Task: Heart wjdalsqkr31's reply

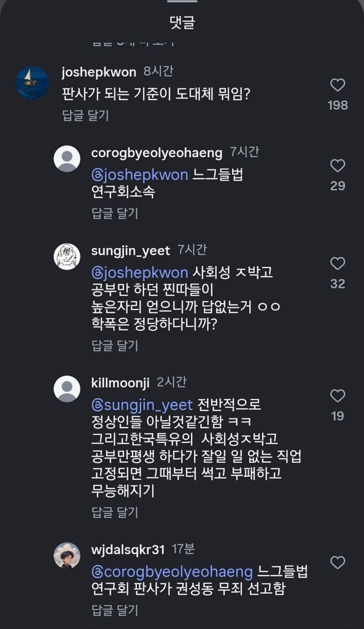Action: tap(338, 562)
